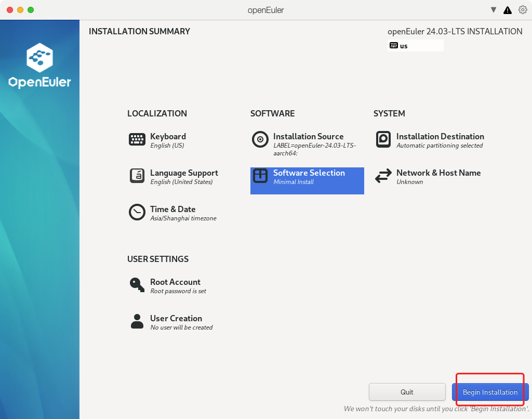This screenshot has width=532, height=419.
Task: Open the Installation Destination label
Action: [440, 136]
